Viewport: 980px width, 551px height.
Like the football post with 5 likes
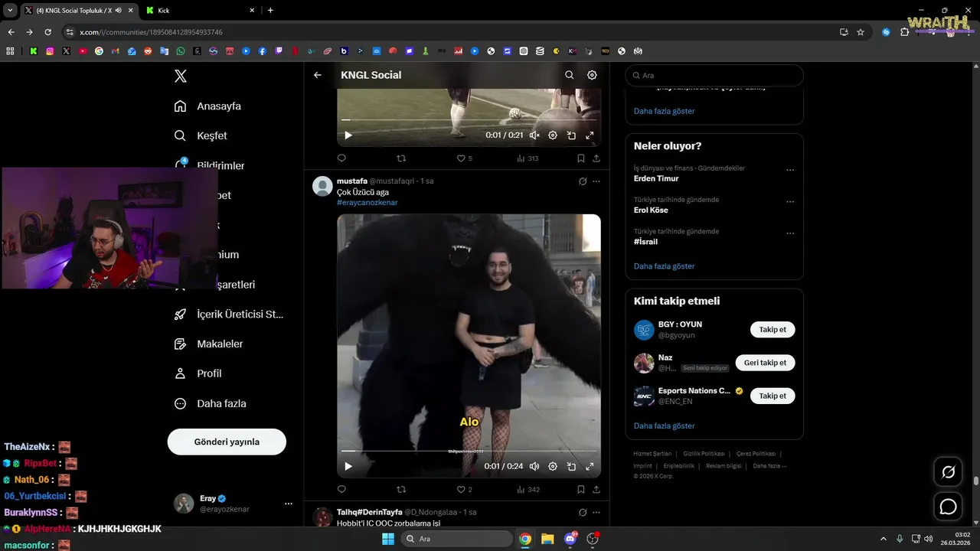click(465, 158)
